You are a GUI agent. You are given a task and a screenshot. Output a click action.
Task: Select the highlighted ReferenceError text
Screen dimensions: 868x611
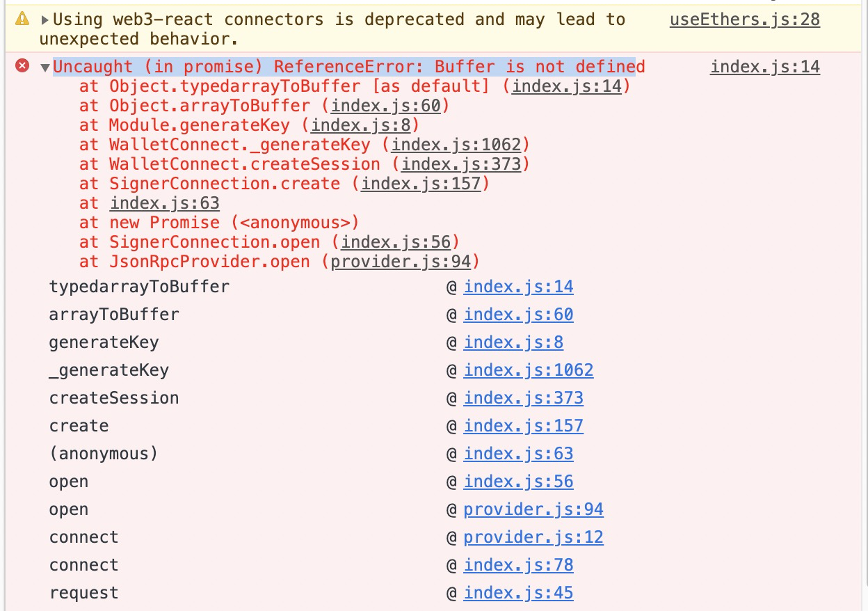348,66
